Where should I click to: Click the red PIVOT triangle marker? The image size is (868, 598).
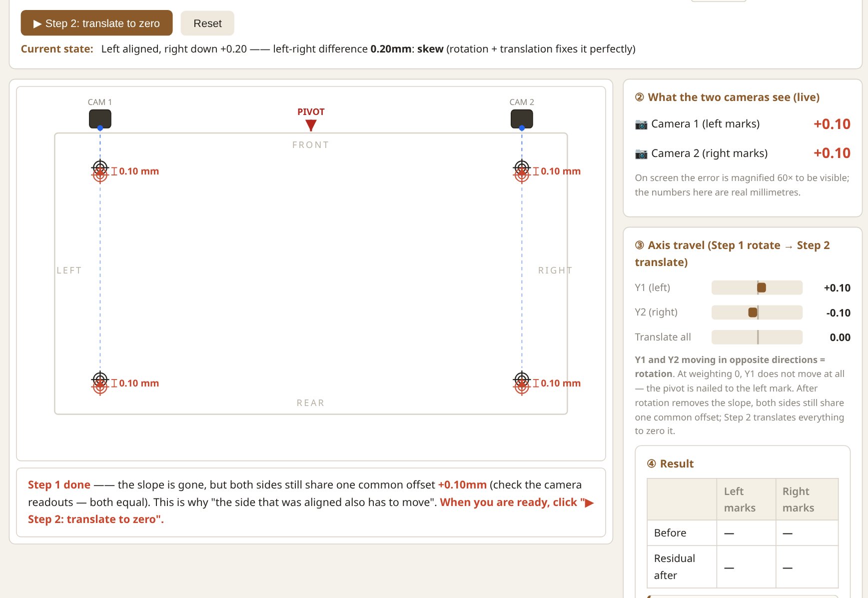(311, 125)
